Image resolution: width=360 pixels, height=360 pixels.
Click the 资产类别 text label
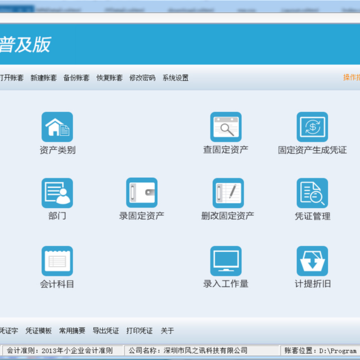point(57,150)
